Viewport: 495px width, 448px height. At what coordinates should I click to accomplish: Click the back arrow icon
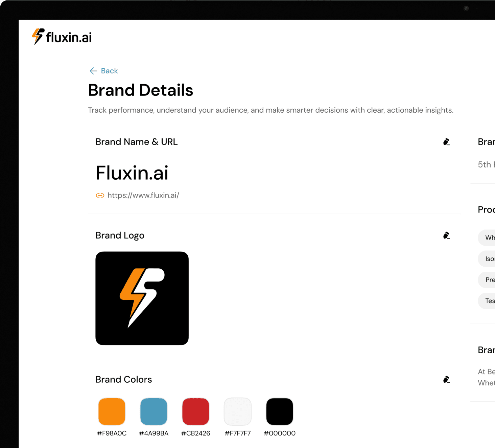pos(93,71)
